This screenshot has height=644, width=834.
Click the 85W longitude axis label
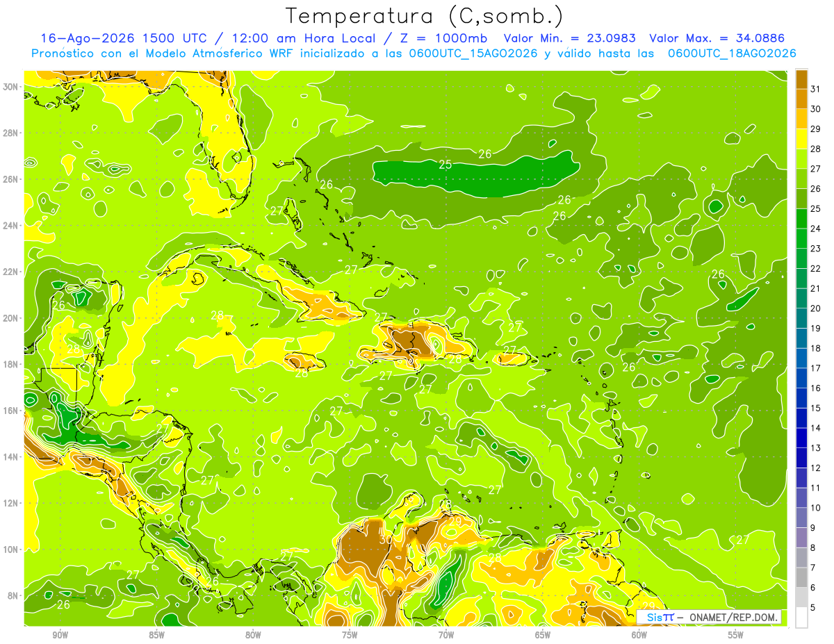156,635
